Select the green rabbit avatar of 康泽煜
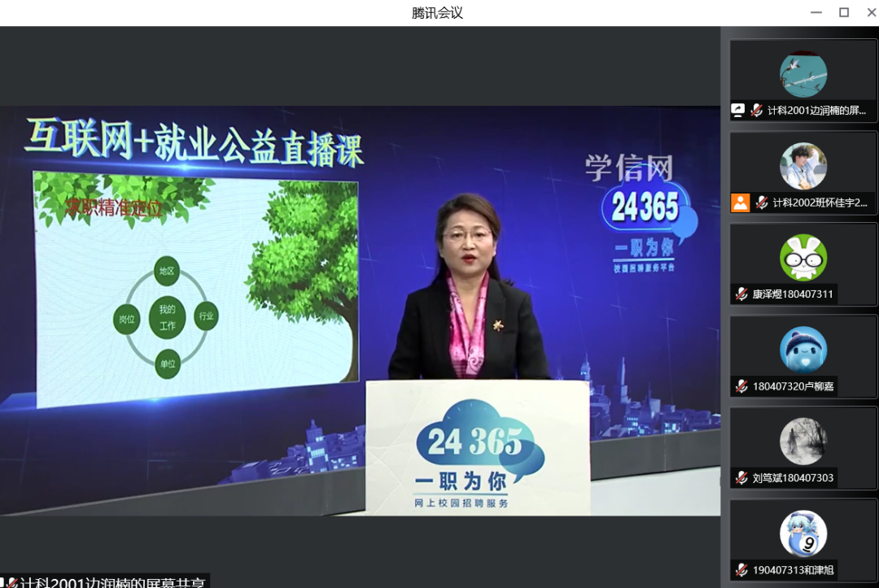This screenshot has width=879, height=588. pyautogui.click(x=802, y=258)
